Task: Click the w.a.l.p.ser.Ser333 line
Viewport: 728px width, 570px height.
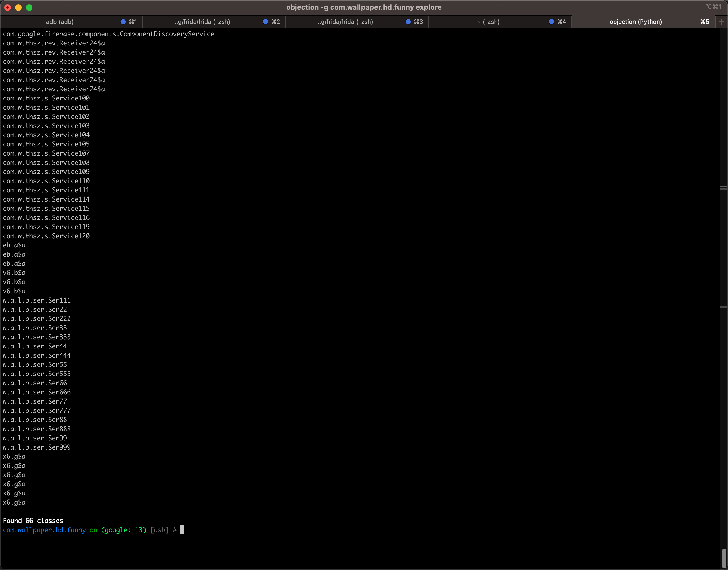Action: (x=37, y=337)
